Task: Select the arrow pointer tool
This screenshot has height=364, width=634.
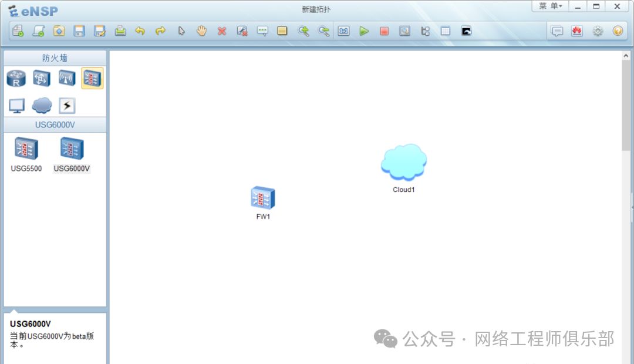Action: (181, 31)
